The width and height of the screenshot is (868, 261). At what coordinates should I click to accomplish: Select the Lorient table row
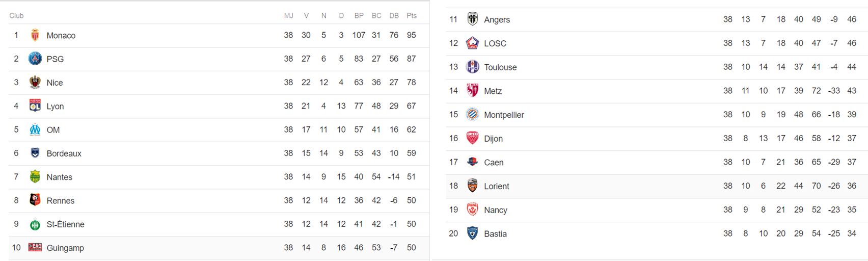click(x=657, y=186)
